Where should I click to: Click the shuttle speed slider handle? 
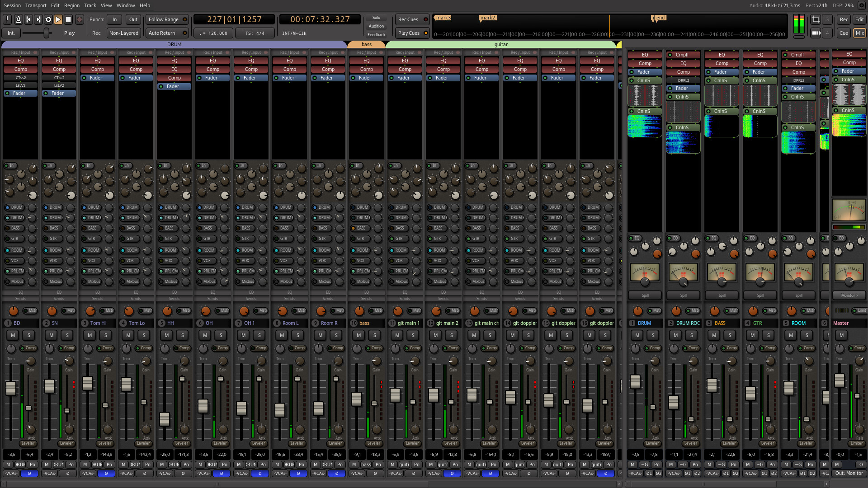coord(46,33)
